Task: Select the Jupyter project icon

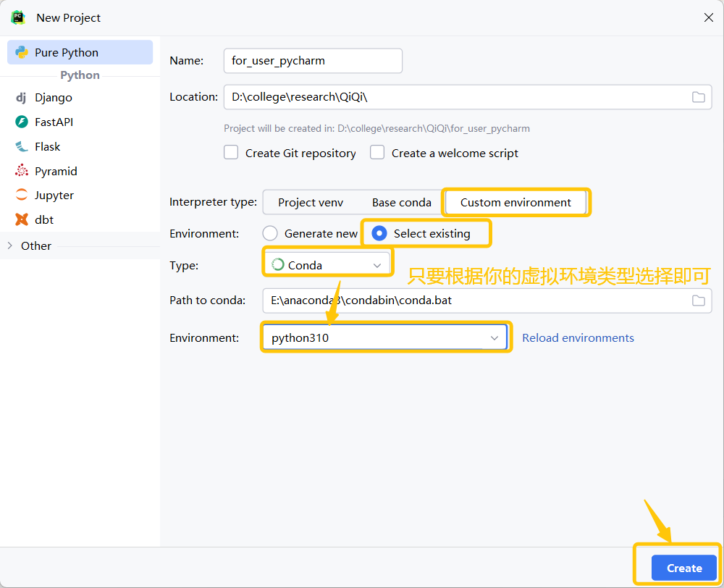Action: coord(21,196)
